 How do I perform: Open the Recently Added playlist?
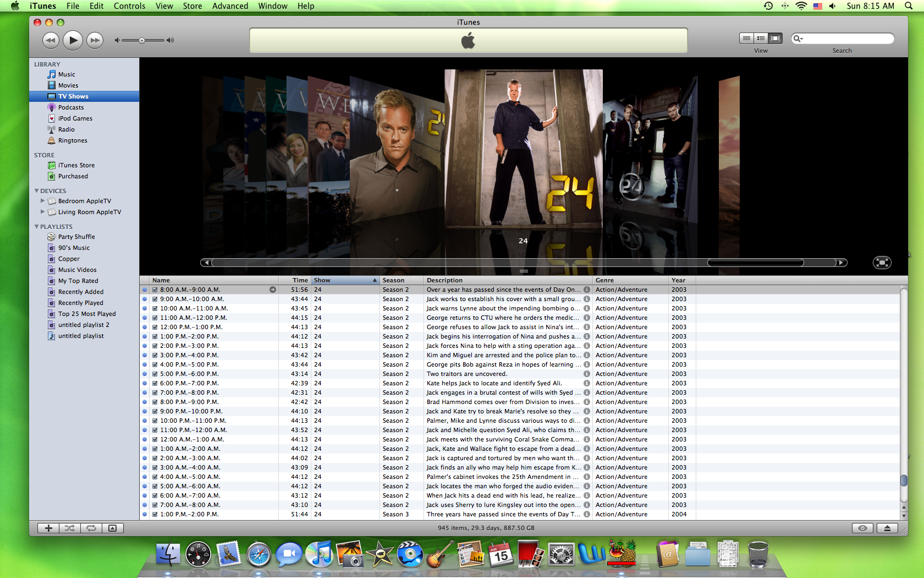click(x=81, y=292)
